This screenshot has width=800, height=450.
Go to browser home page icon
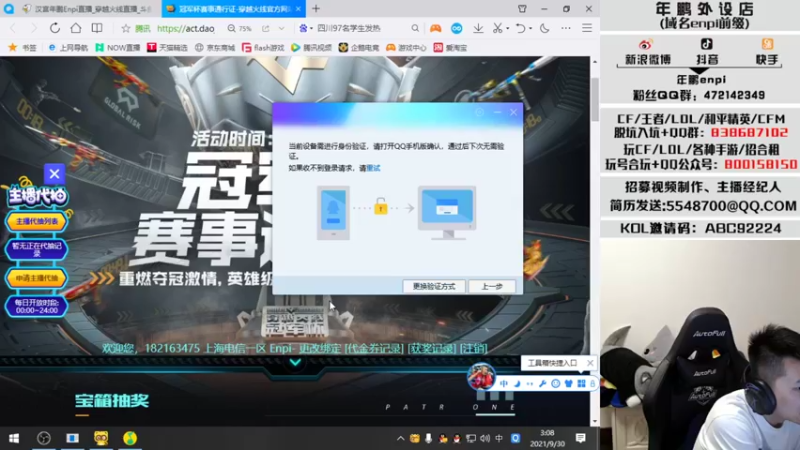tap(76, 28)
